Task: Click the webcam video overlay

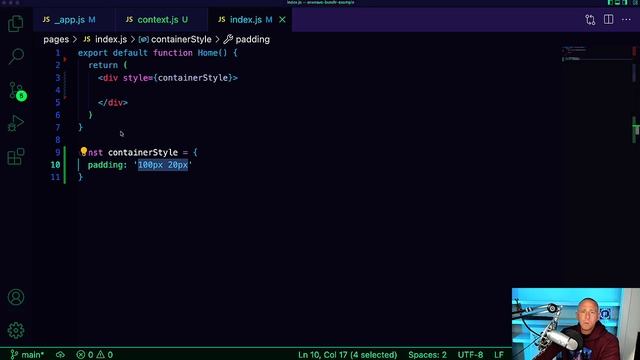Action: pos(576,324)
